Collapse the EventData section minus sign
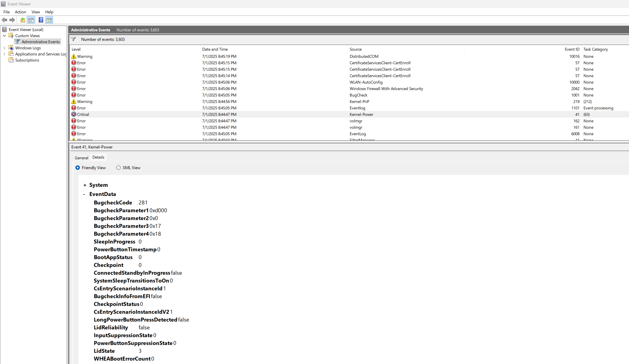629x364 pixels. coord(84,194)
